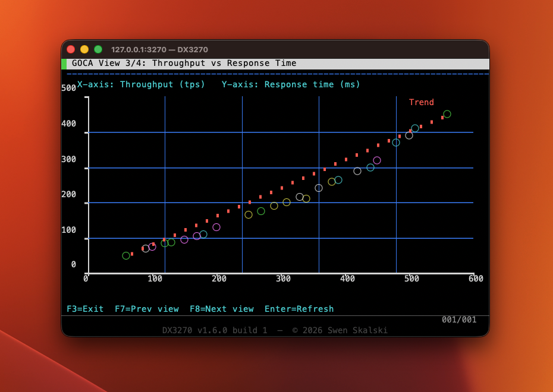This screenshot has height=392, width=553.
Task: Click the DX3270 v1.6.0 build 1 footer text
Action: point(215,330)
